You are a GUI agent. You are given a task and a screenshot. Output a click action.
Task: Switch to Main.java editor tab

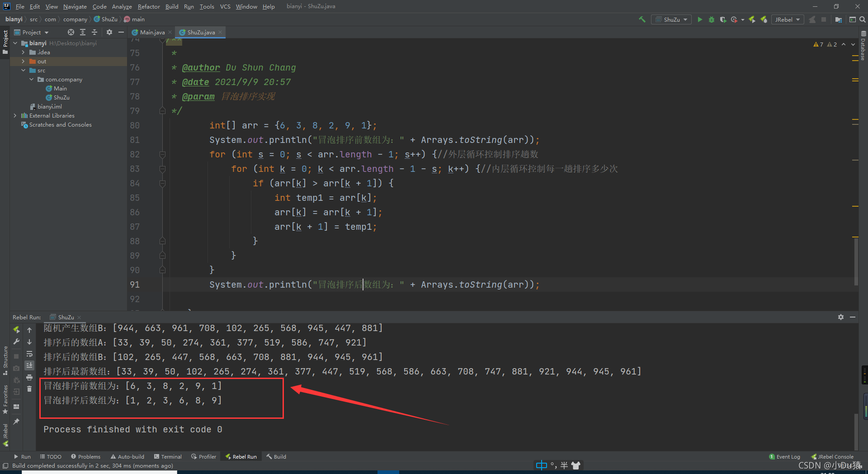152,32
